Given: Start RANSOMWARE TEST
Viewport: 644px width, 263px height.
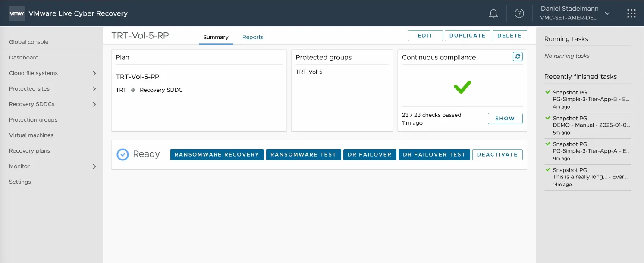Looking at the screenshot, I should [x=303, y=154].
